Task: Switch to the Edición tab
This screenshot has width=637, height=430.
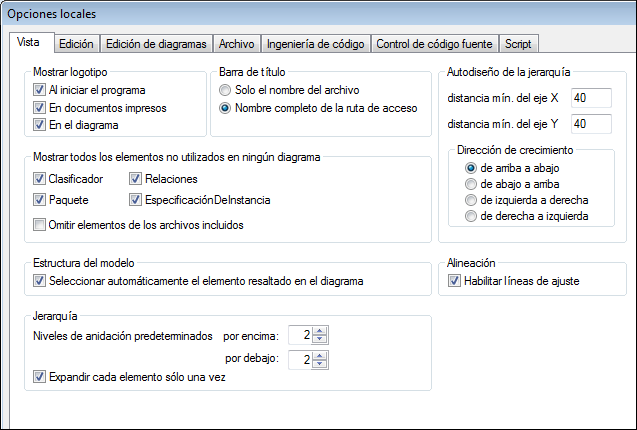Action: click(x=76, y=44)
